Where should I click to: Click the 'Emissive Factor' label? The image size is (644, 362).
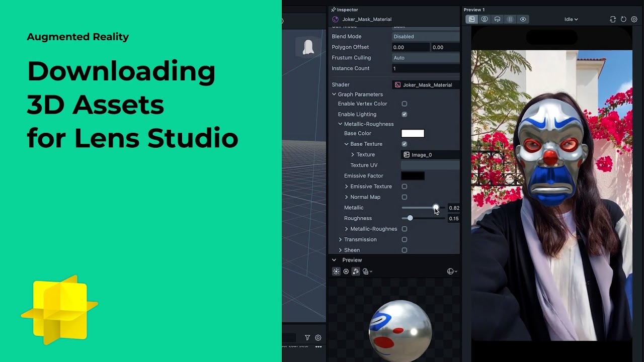pyautogui.click(x=363, y=176)
